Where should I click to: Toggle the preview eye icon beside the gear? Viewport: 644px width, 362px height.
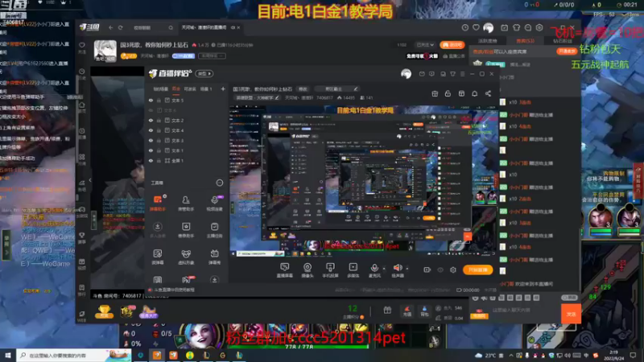(x=440, y=270)
